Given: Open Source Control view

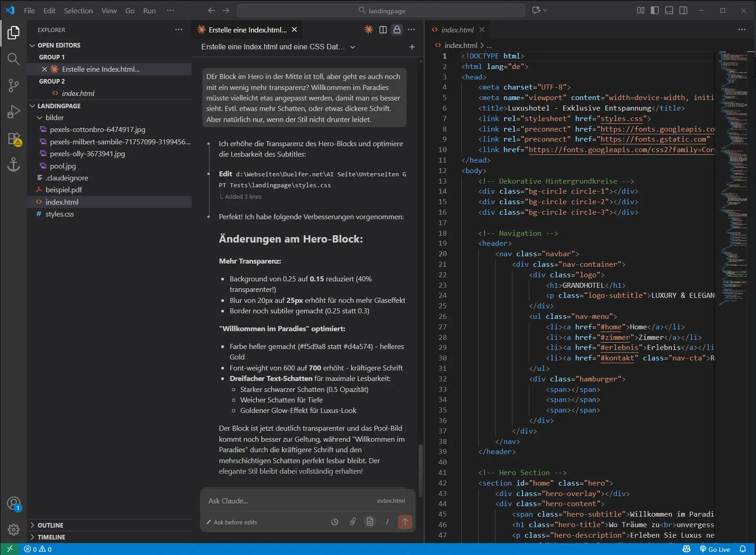Looking at the screenshot, I should (13, 85).
